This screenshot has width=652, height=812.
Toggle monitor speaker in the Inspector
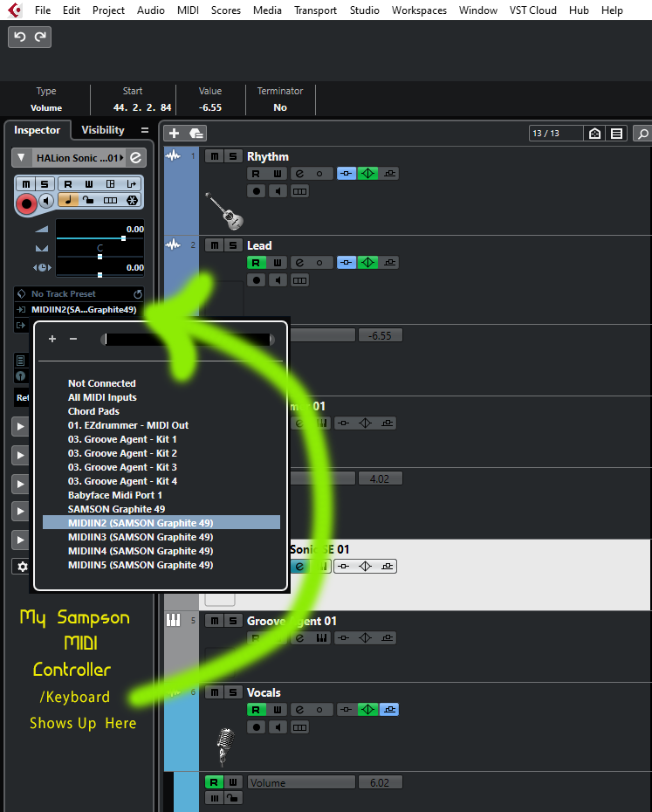click(x=46, y=201)
